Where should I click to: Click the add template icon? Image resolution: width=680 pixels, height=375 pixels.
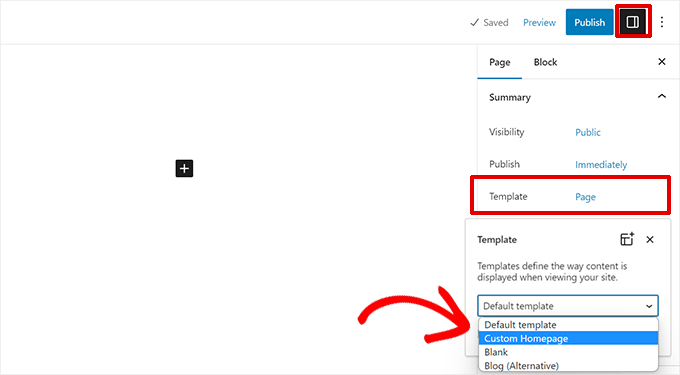pyautogui.click(x=627, y=239)
